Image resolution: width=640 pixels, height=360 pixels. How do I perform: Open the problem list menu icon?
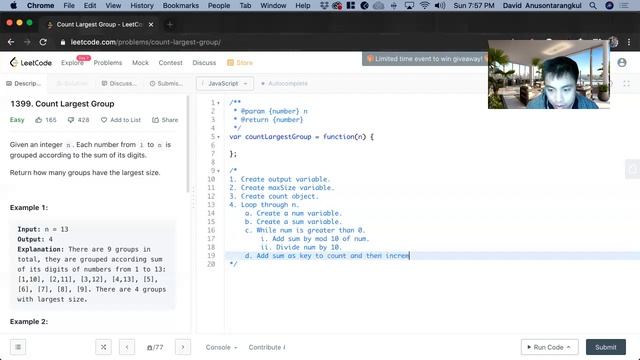click(18, 347)
